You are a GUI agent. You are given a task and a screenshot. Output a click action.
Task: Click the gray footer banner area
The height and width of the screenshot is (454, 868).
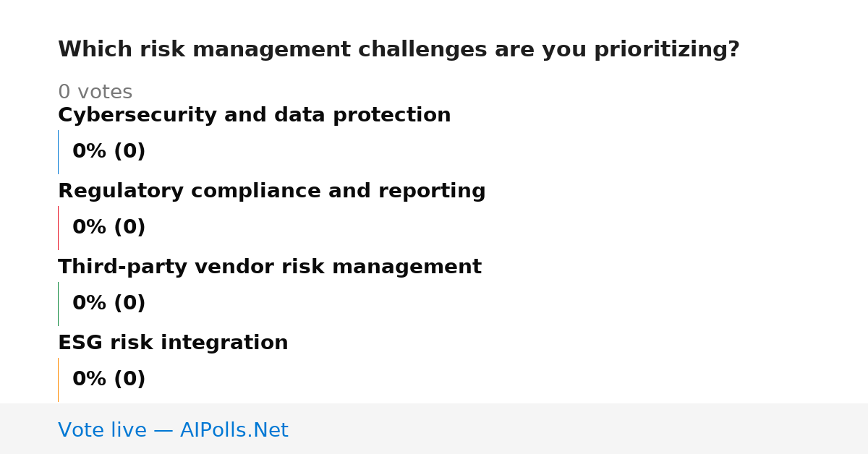(x=434, y=429)
